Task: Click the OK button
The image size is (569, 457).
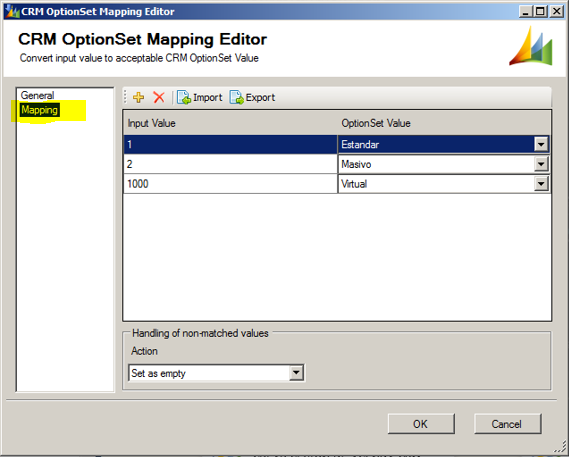Action: (x=421, y=424)
